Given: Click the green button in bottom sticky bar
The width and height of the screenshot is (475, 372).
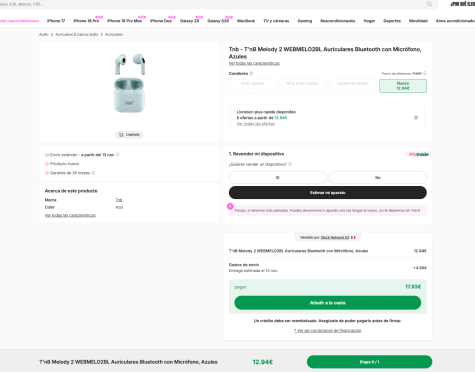Looking at the screenshot, I should pyautogui.click(x=369, y=362).
